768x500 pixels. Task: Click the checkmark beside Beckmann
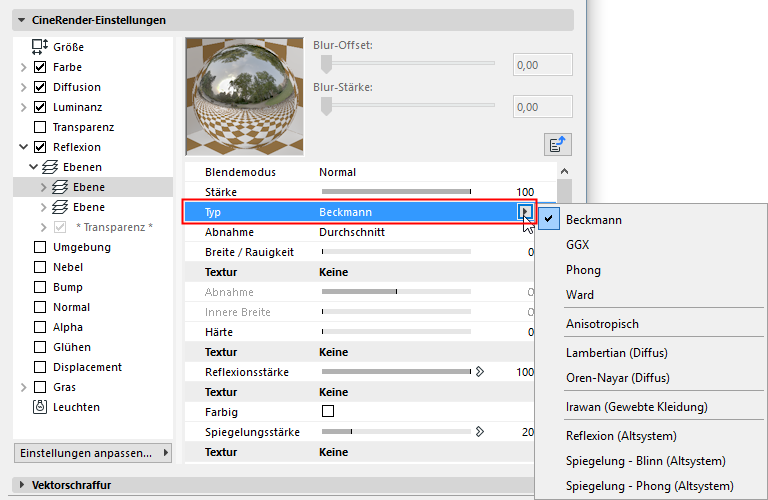pyautogui.click(x=549, y=219)
